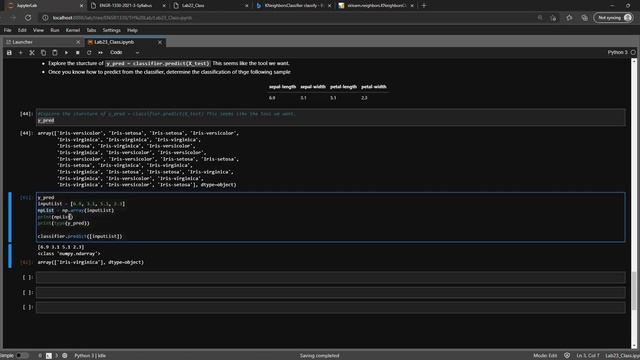This screenshot has height=360, width=640.
Task: Close the Lab22_Class browser tab
Action: coord(247,6)
